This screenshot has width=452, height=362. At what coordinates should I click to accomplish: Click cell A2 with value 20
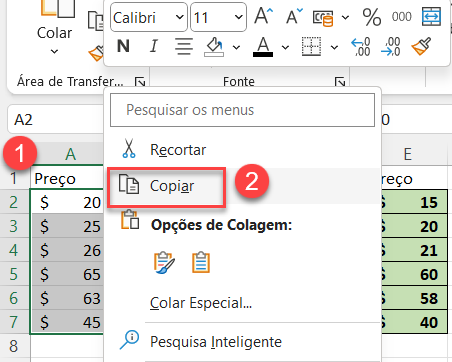click(x=67, y=202)
